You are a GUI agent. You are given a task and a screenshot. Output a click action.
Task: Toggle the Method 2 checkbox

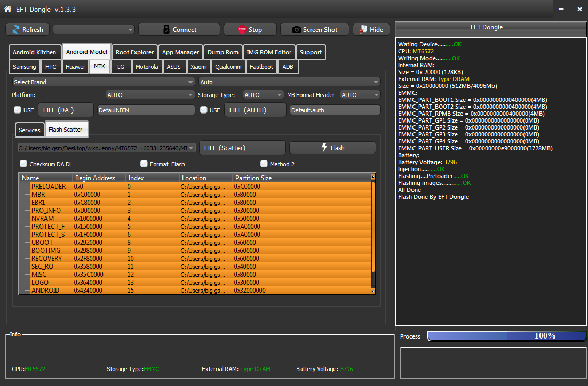pos(264,164)
